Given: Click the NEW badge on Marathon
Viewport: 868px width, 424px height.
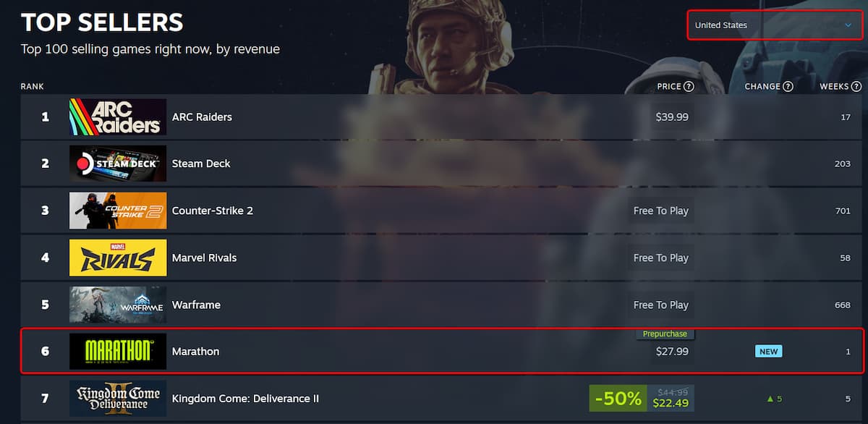Looking at the screenshot, I should 768,352.
